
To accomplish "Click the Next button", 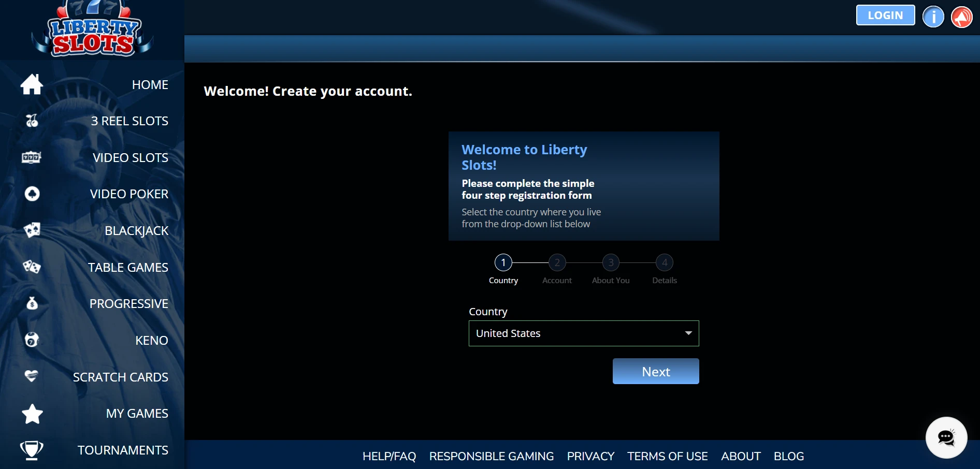I will (656, 371).
